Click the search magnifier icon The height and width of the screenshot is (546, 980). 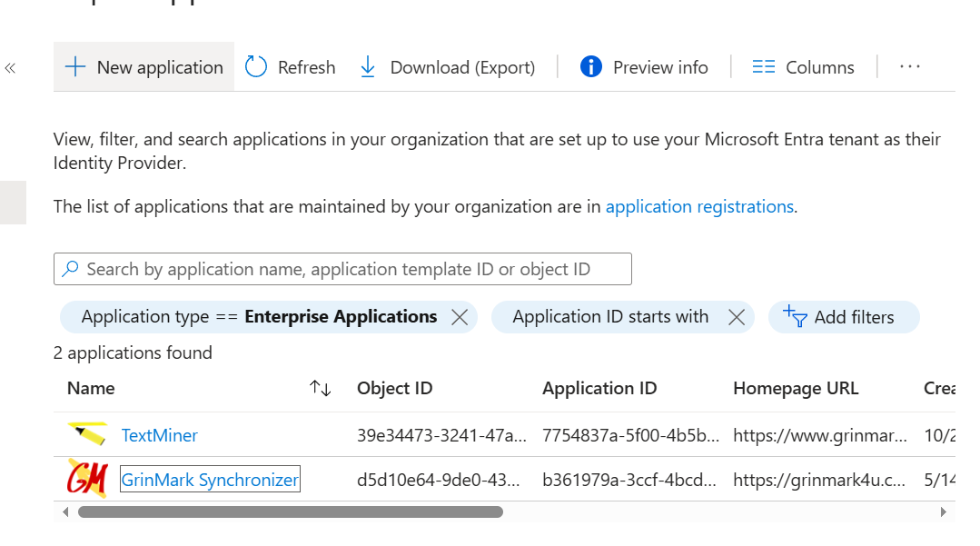click(x=70, y=269)
